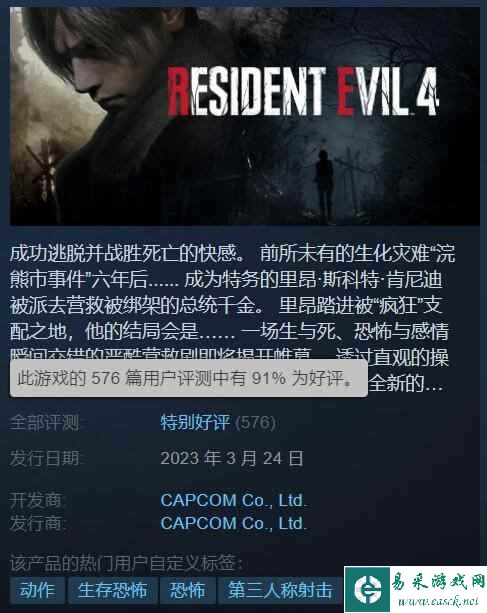Screen dimensions: 487x613
Task: Click the RESIDENT EVIL 4 title logo
Action: click(x=303, y=92)
